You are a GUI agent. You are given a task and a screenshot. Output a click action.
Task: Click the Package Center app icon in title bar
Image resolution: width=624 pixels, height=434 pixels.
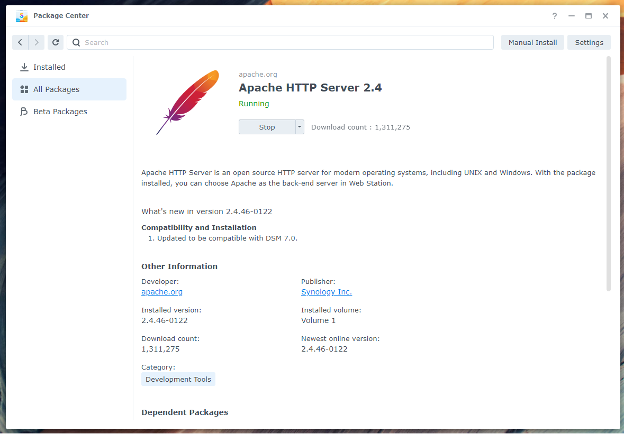point(21,16)
